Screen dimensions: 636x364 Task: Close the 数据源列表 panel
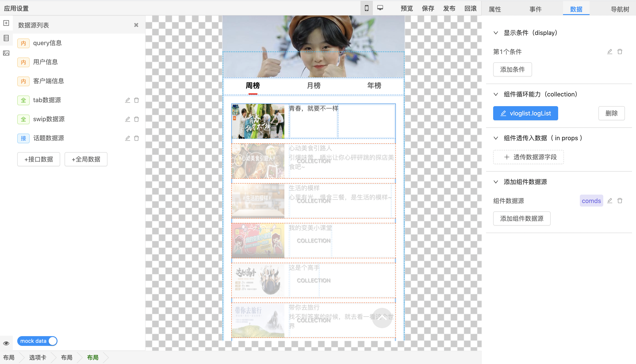point(136,25)
